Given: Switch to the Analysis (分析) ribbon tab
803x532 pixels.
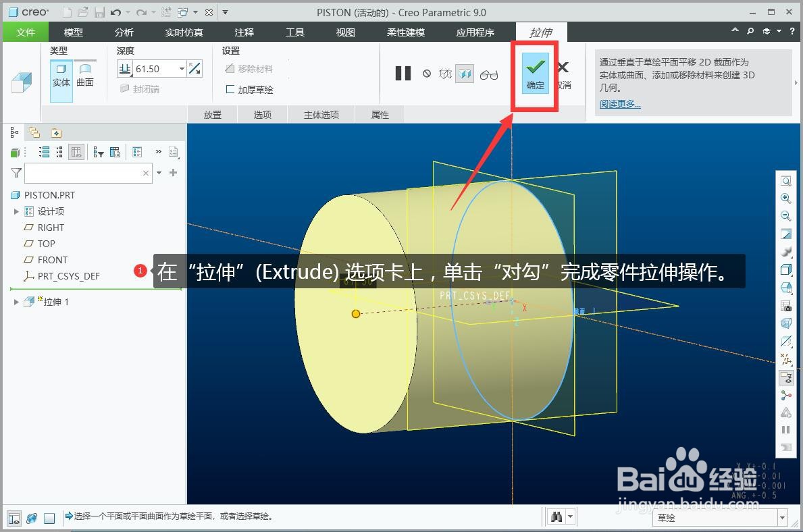Looking at the screenshot, I should (124, 32).
